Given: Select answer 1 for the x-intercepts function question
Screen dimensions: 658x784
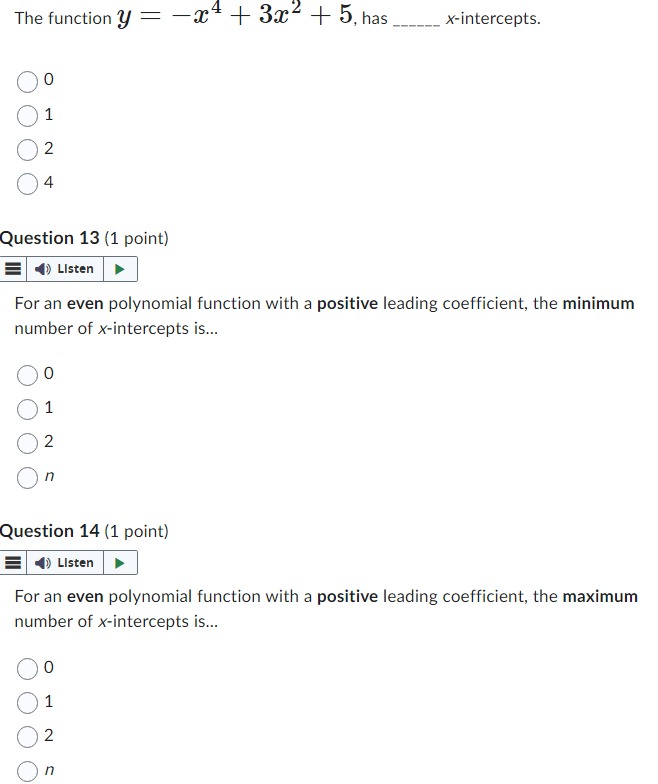Looking at the screenshot, I should click(28, 116).
